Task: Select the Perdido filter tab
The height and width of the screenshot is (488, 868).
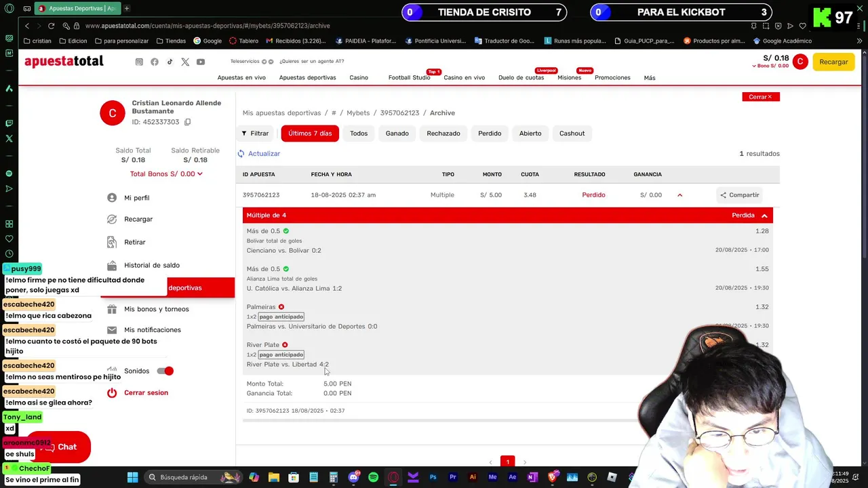Action: pos(490,134)
